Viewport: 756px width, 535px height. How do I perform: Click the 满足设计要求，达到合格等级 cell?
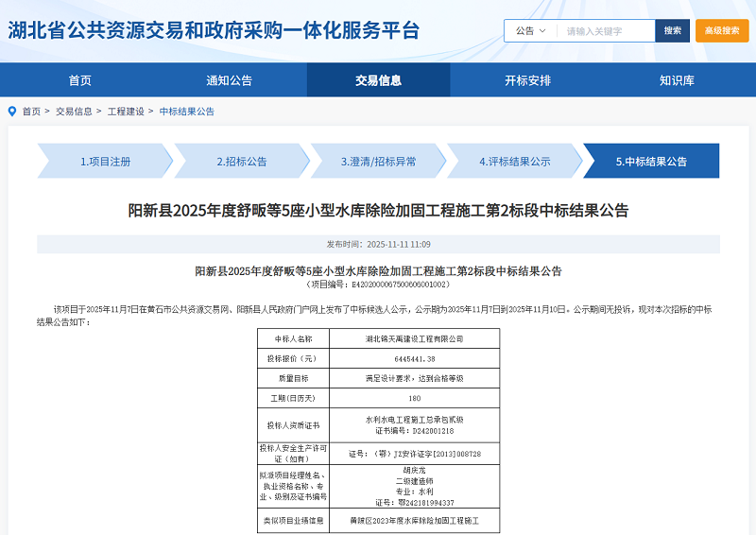tap(414, 379)
